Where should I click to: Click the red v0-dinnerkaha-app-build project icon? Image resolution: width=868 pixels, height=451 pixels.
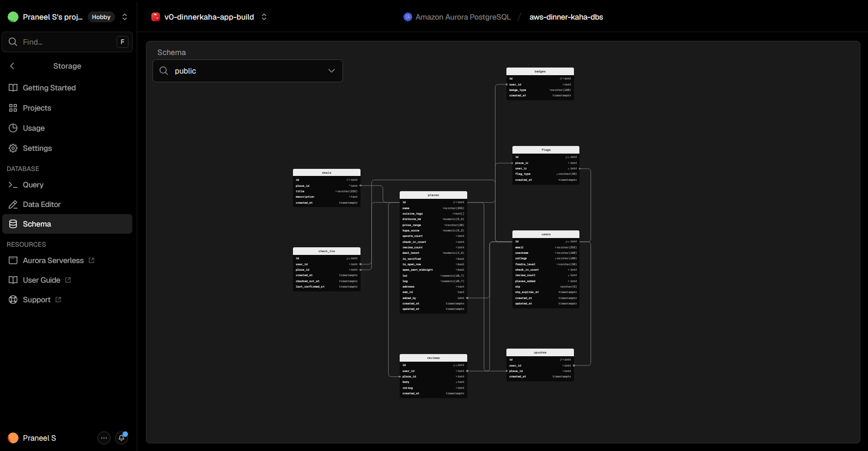coord(156,17)
